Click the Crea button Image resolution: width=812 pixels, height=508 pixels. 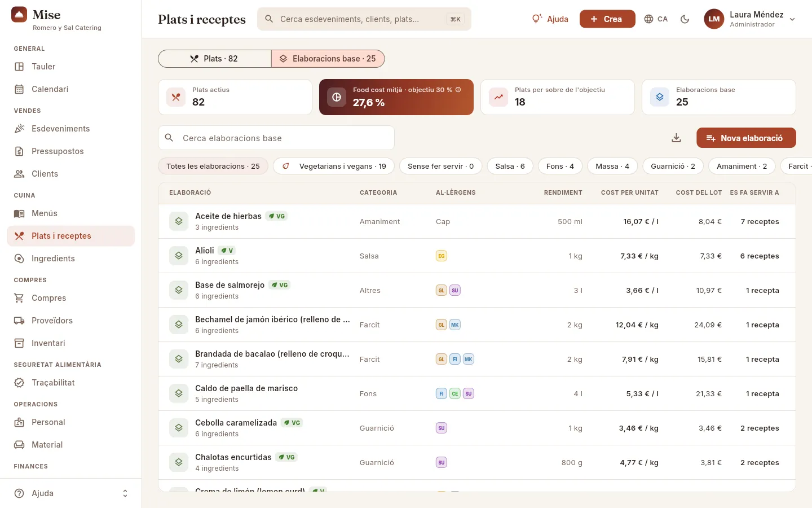(607, 19)
